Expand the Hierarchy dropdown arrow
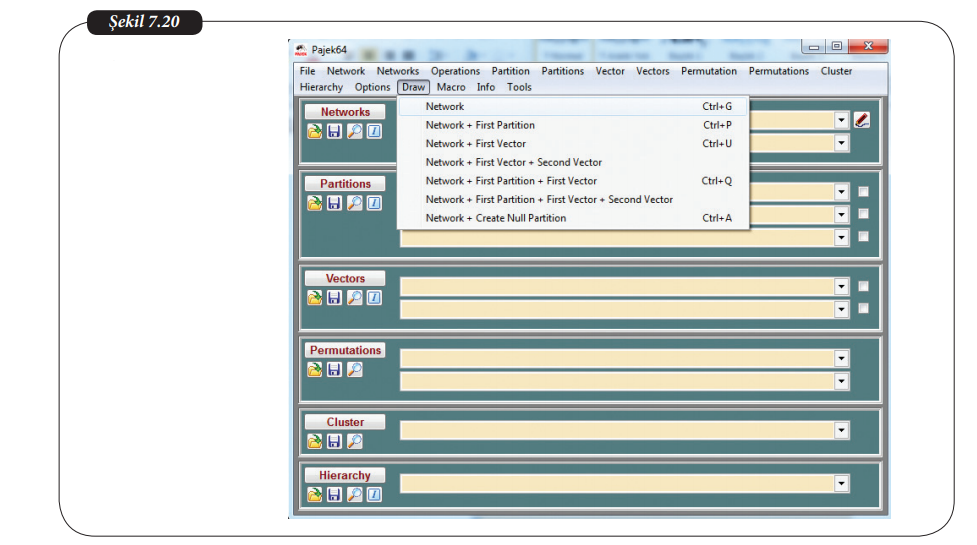 pos(842,484)
